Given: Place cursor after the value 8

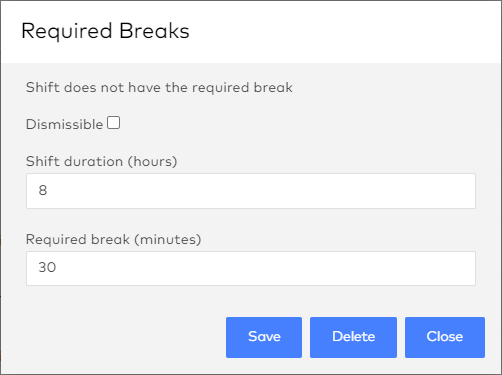Looking at the screenshot, I should point(49,191).
